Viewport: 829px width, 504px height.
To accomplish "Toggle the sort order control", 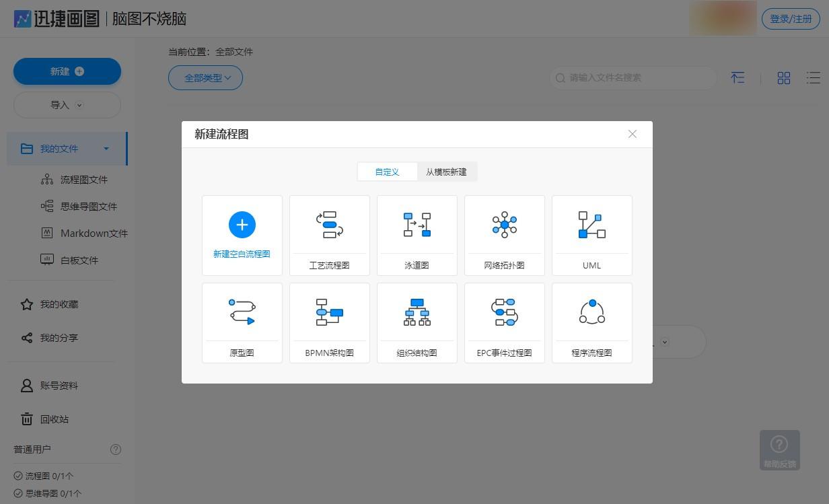I will 737,78.
